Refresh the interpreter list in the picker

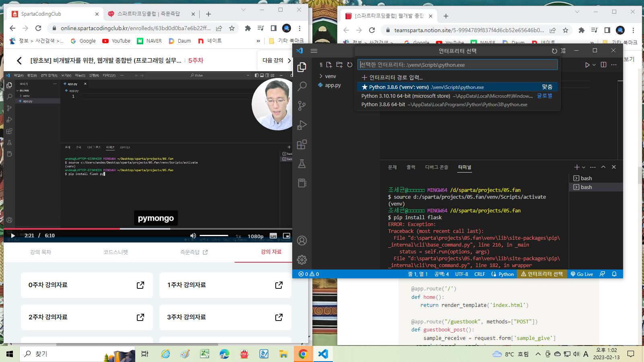tap(554, 51)
